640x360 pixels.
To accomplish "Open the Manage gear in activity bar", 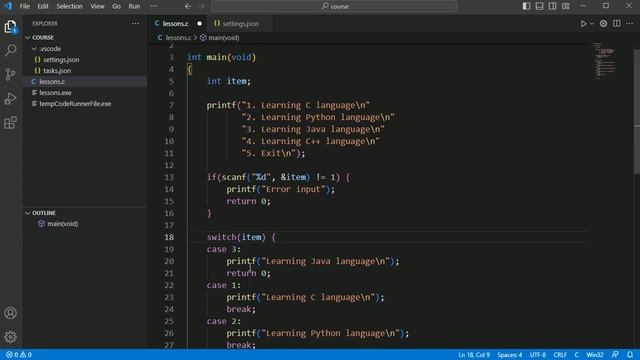I will [11, 337].
